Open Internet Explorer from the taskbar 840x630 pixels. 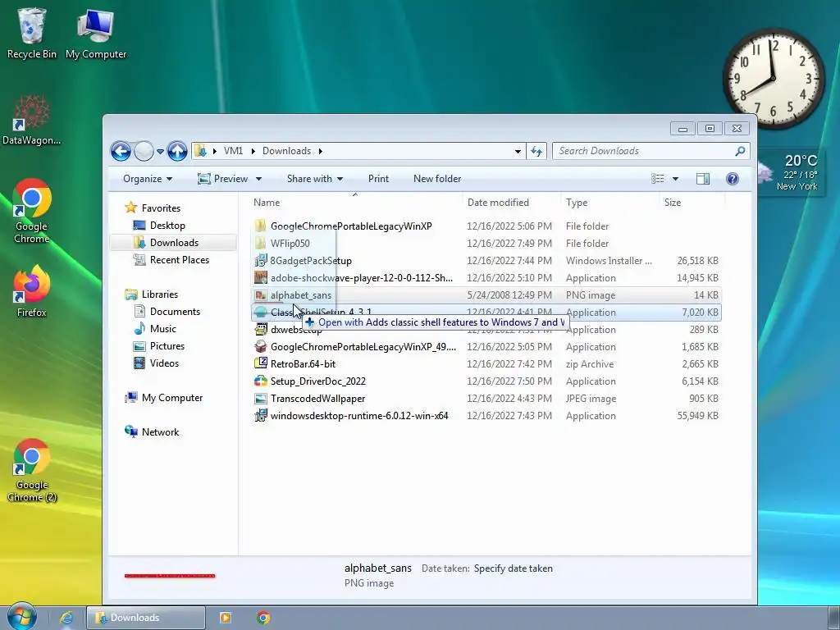pyautogui.click(x=66, y=618)
